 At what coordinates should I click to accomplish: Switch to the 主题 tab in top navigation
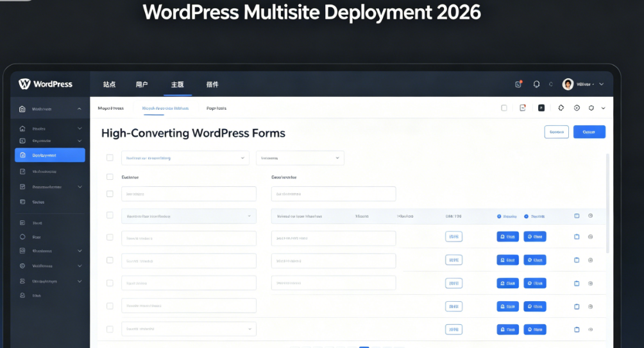(x=177, y=84)
